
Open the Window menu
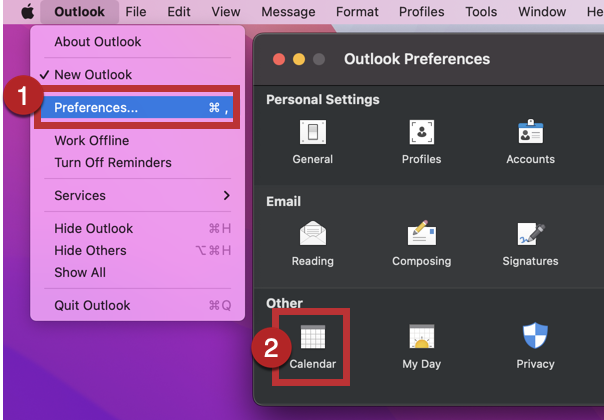click(542, 12)
